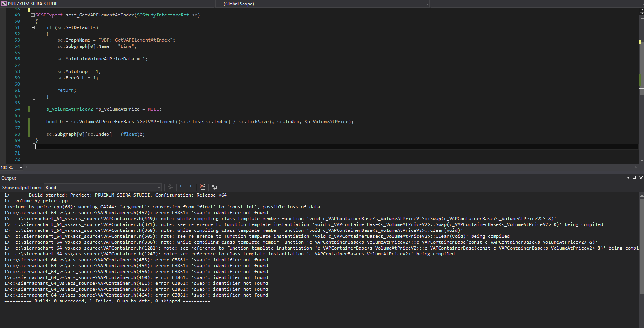Viewport: 644px width, 328px height.
Task: Place cursor on line 66 GetVAPElement call
Action: point(157,122)
